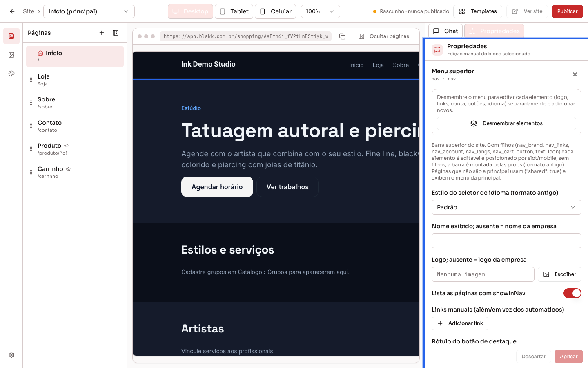588x368 pixels.
Task: Copy the preview URL with copy icon
Action: [342, 36]
